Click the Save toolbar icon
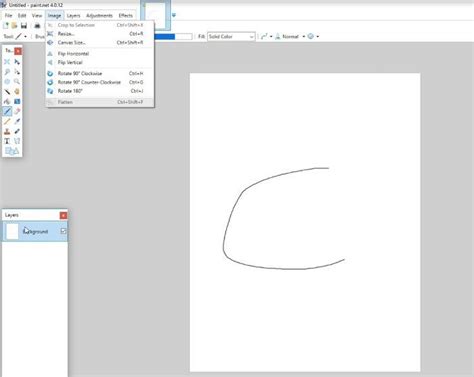This screenshot has width=474, height=377. tap(24, 26)
